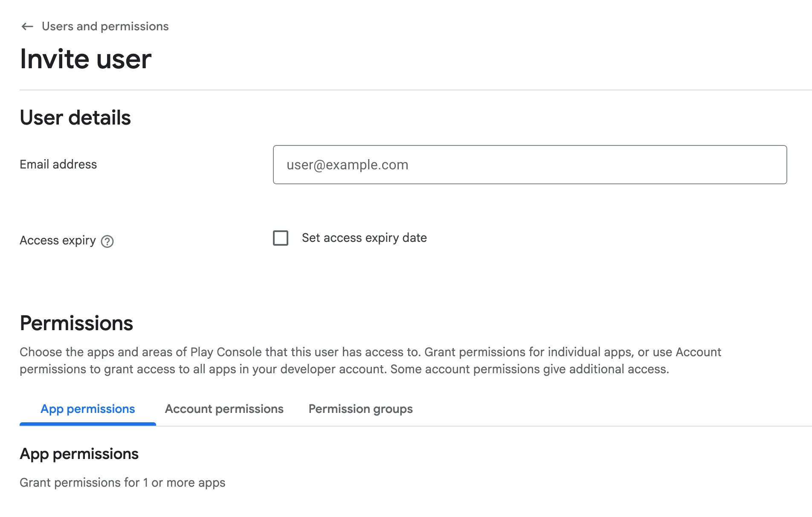This screenshot has width=812, height=517.
Task: Click the user@example.com placeholder text
Action: pyautogui.click(x=347, y=165)
